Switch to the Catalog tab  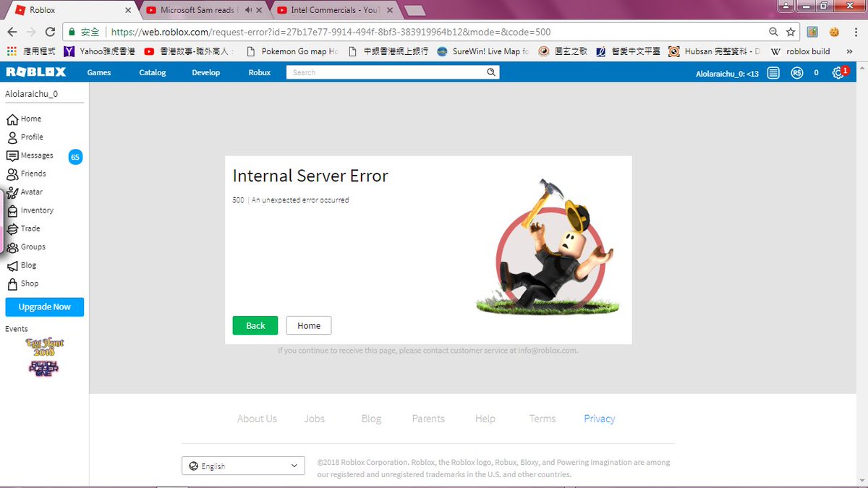tap(152, 72)
